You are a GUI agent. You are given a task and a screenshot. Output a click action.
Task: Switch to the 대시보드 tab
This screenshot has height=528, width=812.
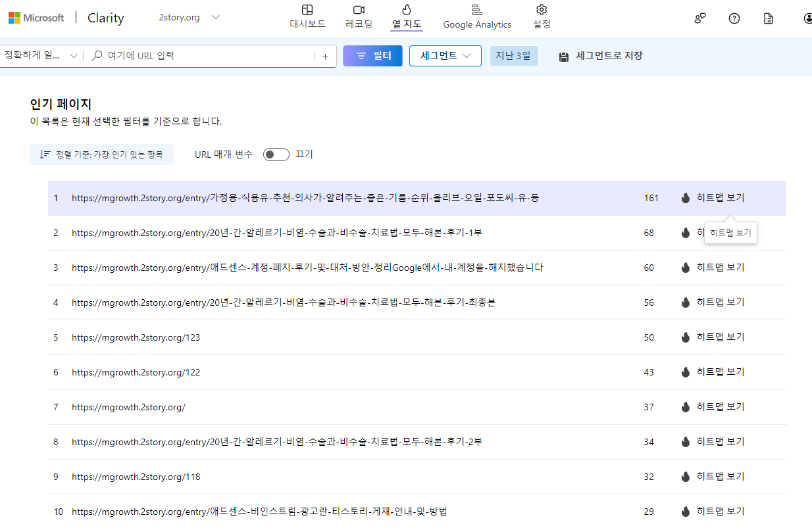[x=307, y=16]
